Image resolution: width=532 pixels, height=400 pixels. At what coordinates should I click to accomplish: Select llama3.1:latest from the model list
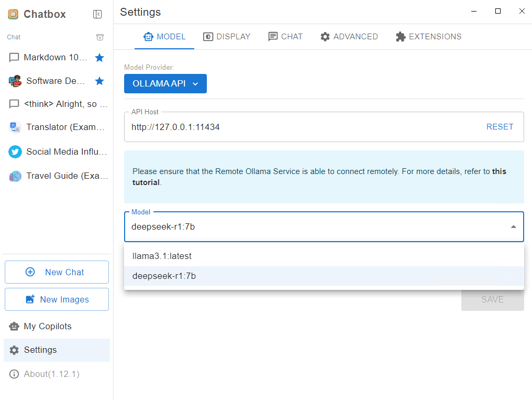tap(324, 256)
